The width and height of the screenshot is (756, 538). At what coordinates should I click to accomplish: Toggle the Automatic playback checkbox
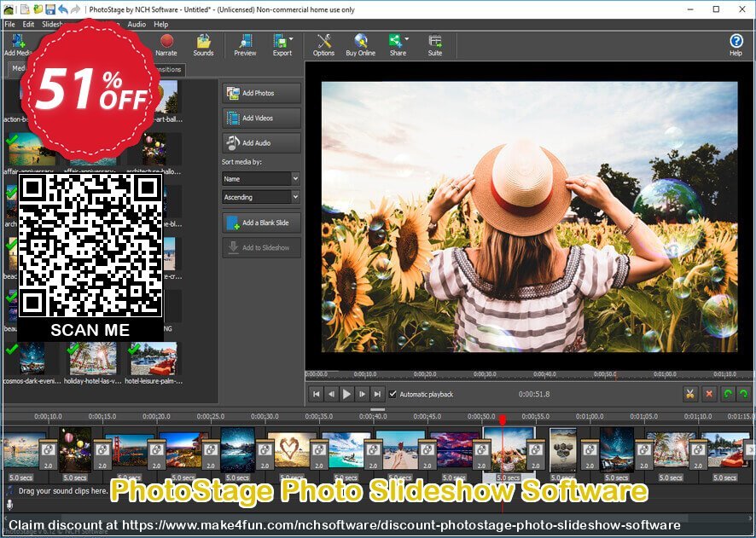(393, 394)
